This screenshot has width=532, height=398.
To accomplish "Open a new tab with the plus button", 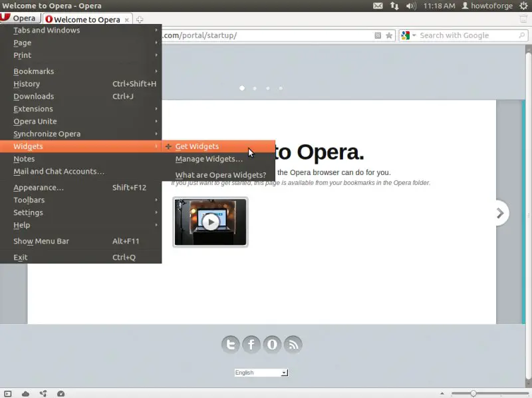I will click(140, 20).
